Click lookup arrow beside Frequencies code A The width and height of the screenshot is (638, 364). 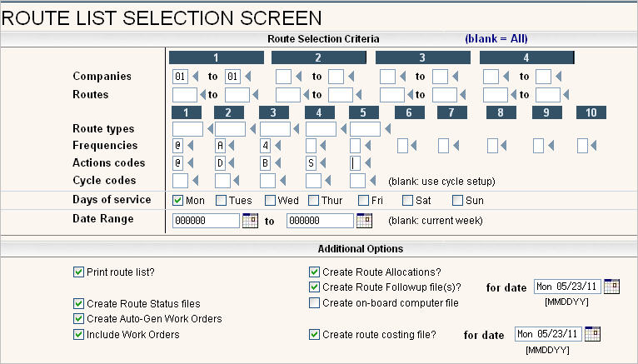click(x=232, y=145)
